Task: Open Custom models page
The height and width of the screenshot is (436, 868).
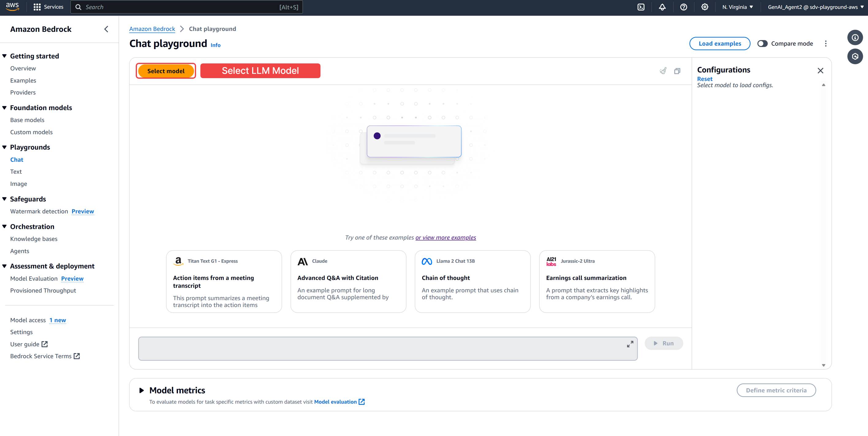Action: pyautogui.click(x=31, y=132)
